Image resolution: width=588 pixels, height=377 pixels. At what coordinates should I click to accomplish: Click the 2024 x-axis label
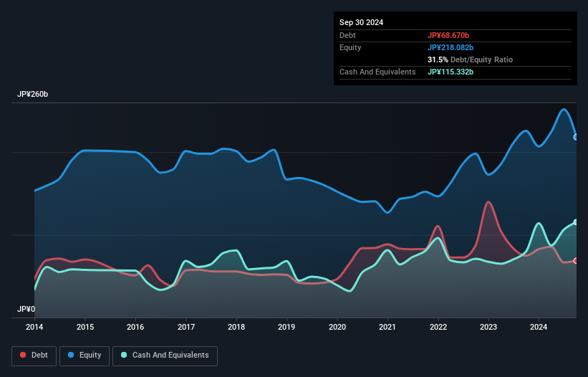pyautogui.click(x=539, y=327)
